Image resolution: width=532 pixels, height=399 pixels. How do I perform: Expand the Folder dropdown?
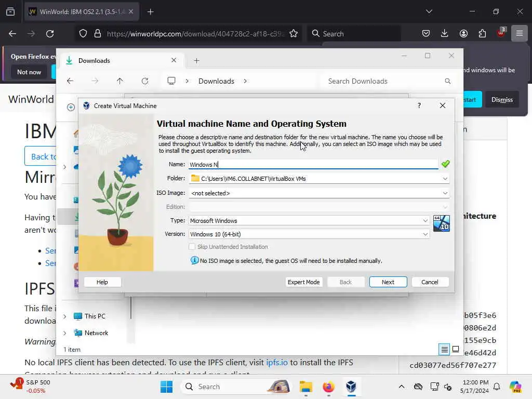445,179
